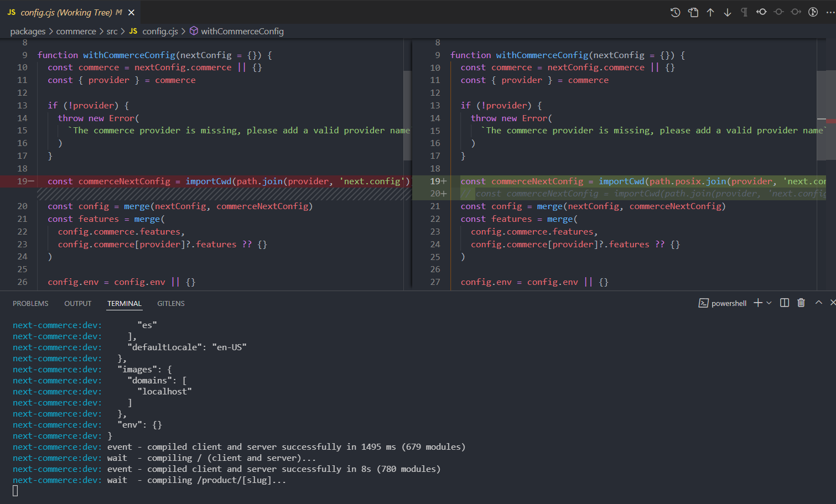Click 'config.commerce.features,' in the right editor
This screenshot has height=504, width=836.
point(534,232)
